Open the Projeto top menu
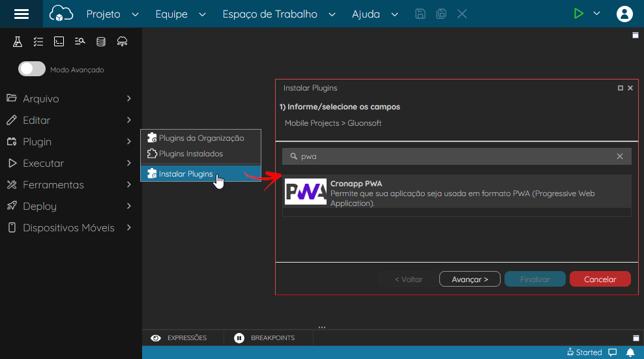Viewport: 644px width, 359px height. coord(112,14)
